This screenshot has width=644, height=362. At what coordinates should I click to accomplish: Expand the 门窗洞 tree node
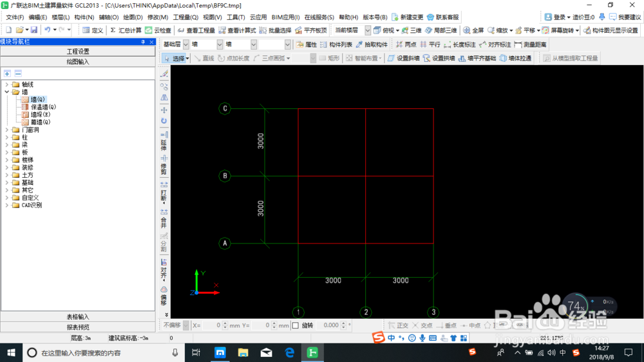tap(6, 130)
